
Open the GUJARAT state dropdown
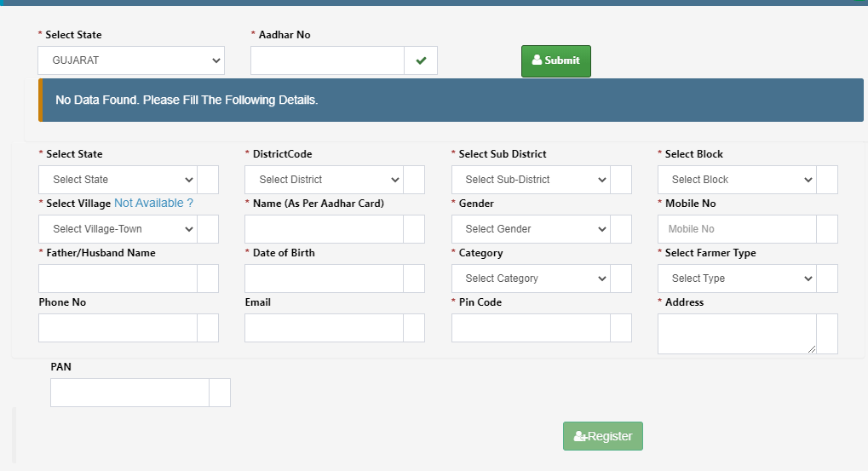[x=131, y=60]
